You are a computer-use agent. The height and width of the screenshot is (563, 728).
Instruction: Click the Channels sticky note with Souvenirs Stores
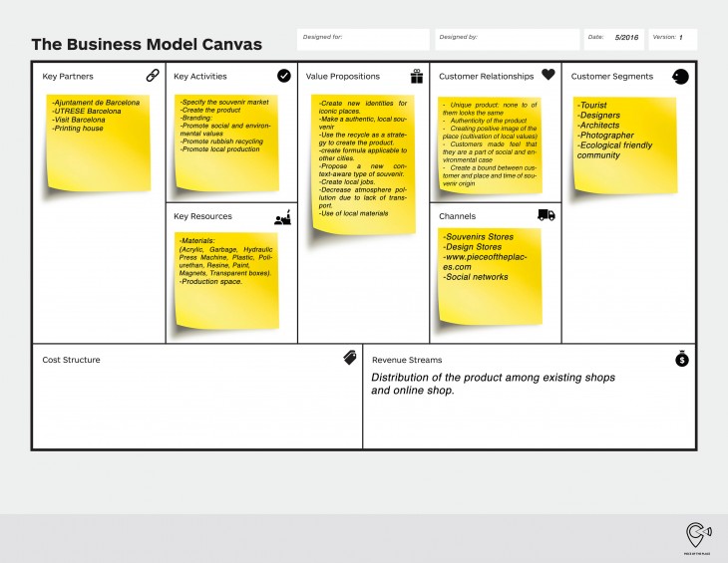[x=490, y=276]
